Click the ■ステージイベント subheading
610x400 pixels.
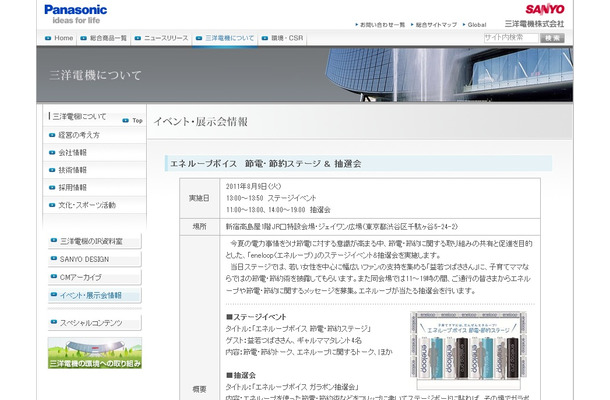click(256, 317)
